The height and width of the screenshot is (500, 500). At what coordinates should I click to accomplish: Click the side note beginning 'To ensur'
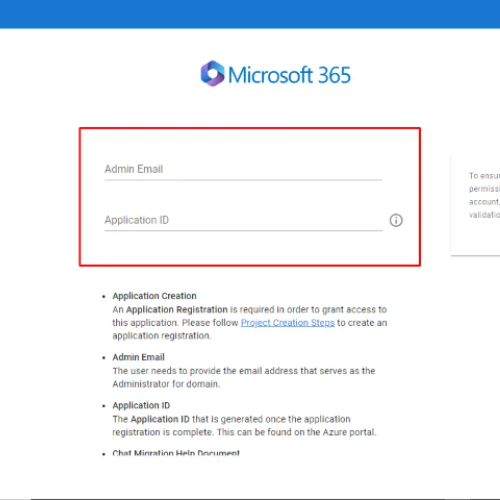click(x=484, y=195)
